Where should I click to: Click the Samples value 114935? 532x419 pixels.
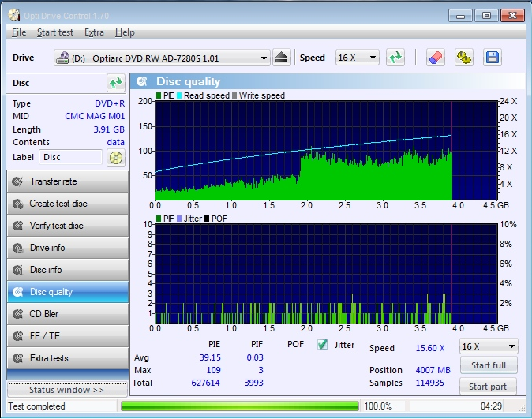tap(430, 383)
